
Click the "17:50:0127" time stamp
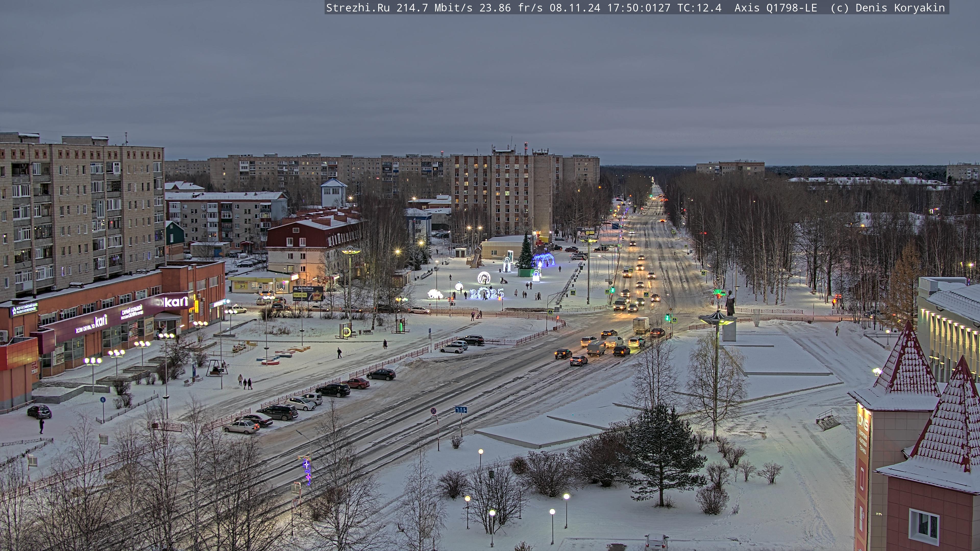click(639, 8)
